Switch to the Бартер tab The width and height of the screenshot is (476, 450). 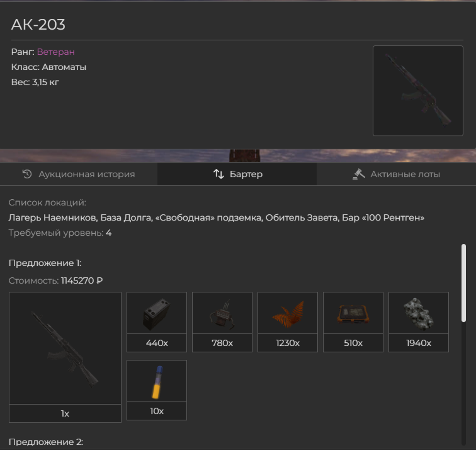click(x=237, y=174)
